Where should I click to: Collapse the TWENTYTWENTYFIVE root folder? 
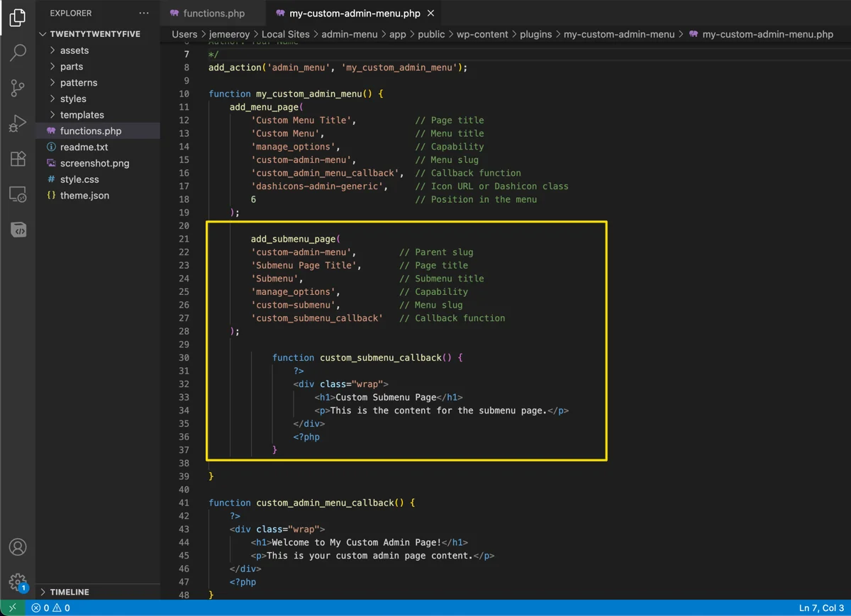pos(94,34)
